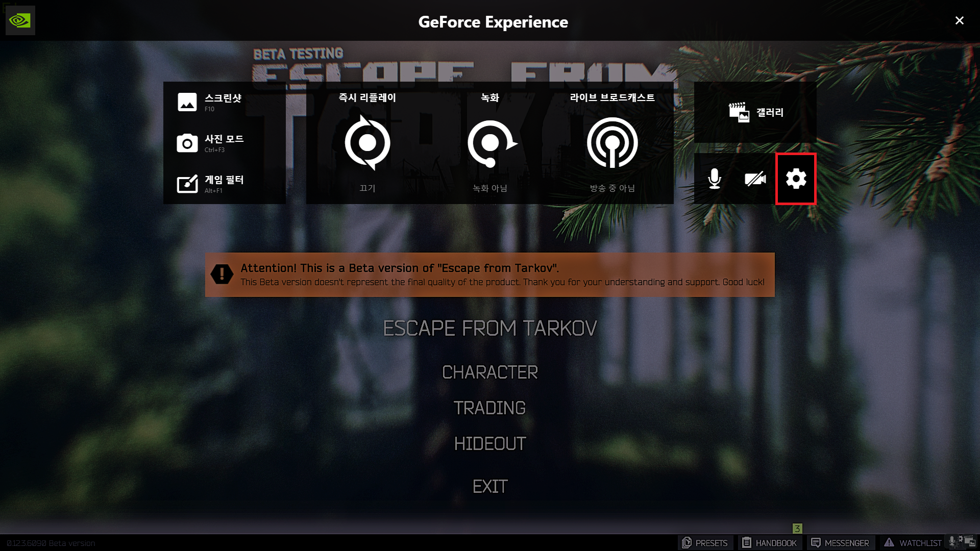Open the 라이브 브로드캐스트 broadcast menu
980x551 pixels.
coord(612,143)
